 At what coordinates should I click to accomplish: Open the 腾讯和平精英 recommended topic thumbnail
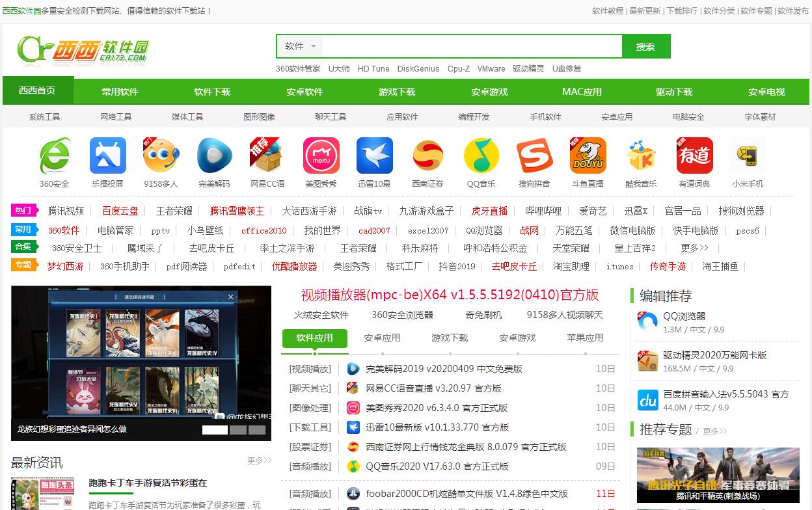[x=718, y=475]
